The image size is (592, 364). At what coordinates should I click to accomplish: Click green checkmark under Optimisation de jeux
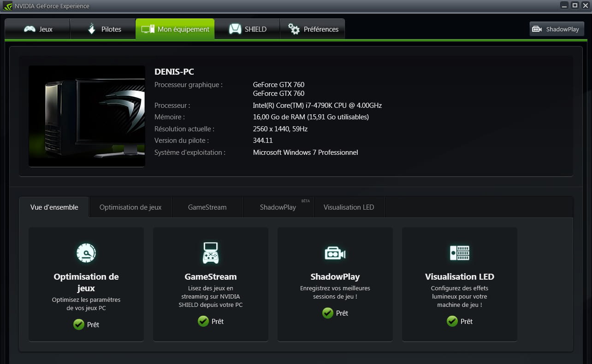click(79, 324)
